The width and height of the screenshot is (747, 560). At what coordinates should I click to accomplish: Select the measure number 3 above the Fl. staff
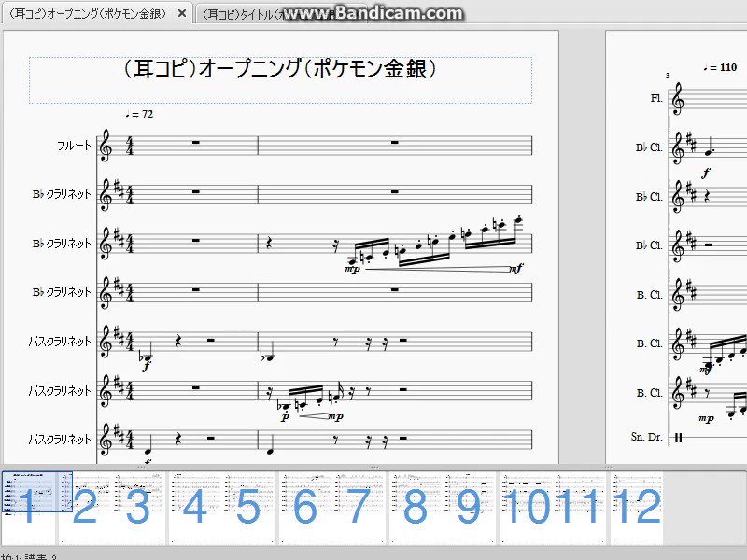tap(668, 76)
